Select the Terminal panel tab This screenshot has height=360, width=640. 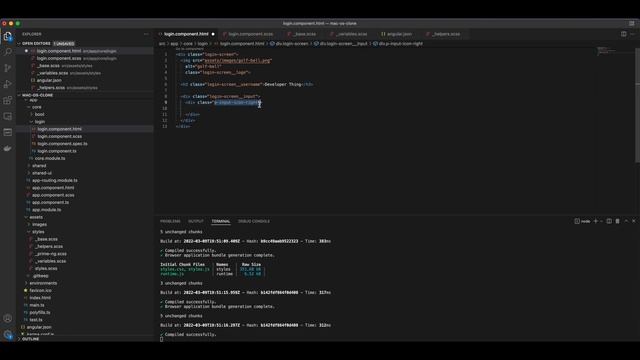[221, 221]
